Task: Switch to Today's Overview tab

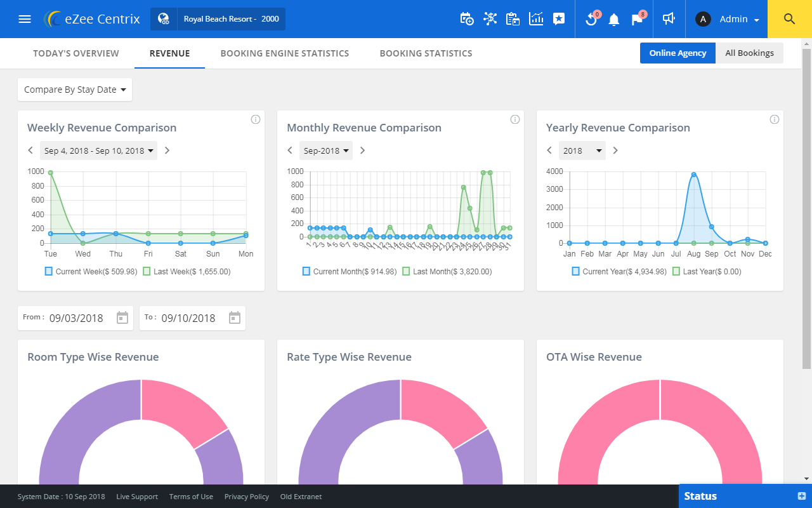Action: click(x=76, y=53)
